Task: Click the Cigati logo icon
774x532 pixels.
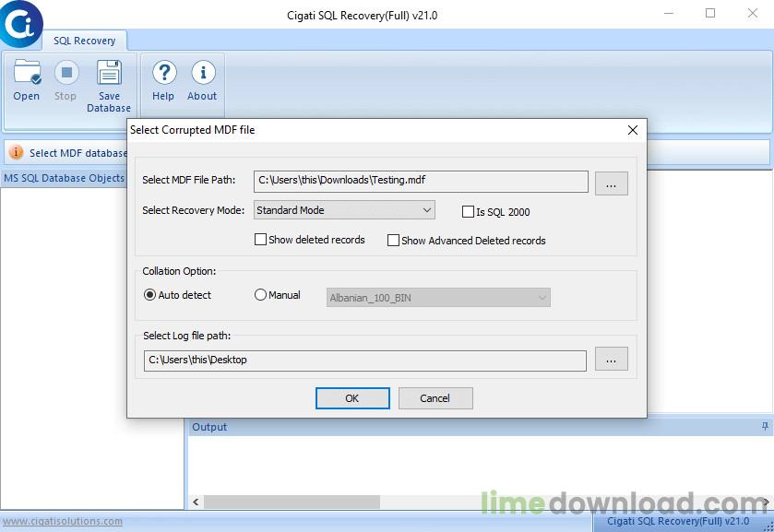Action: (20, 23)
